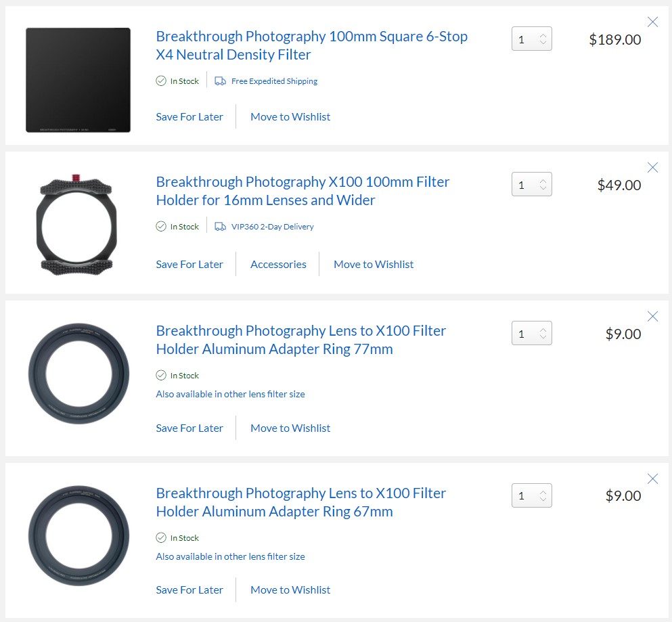The image size is (672, 622).
Task: Open the square ND filter product thumbnail
Action: [78, 80]
